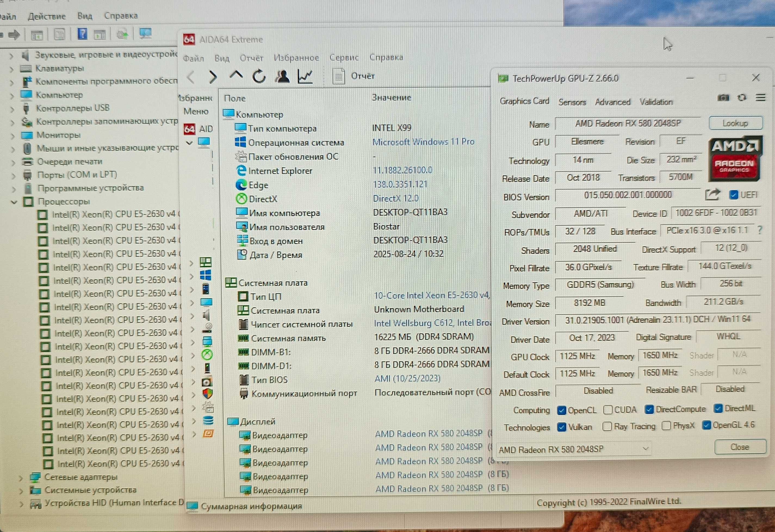The image size is (775, 532).
Task: Take GPU-Z screenshot with camera icon
Action: tap(723, 98)
